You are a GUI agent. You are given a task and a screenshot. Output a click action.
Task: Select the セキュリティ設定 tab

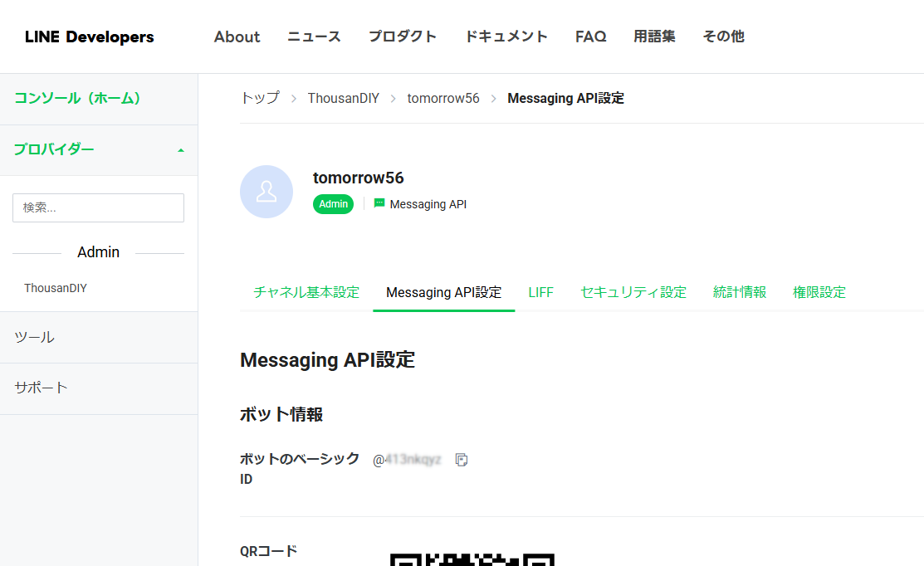pyautogui.click(x=633, y=292)
